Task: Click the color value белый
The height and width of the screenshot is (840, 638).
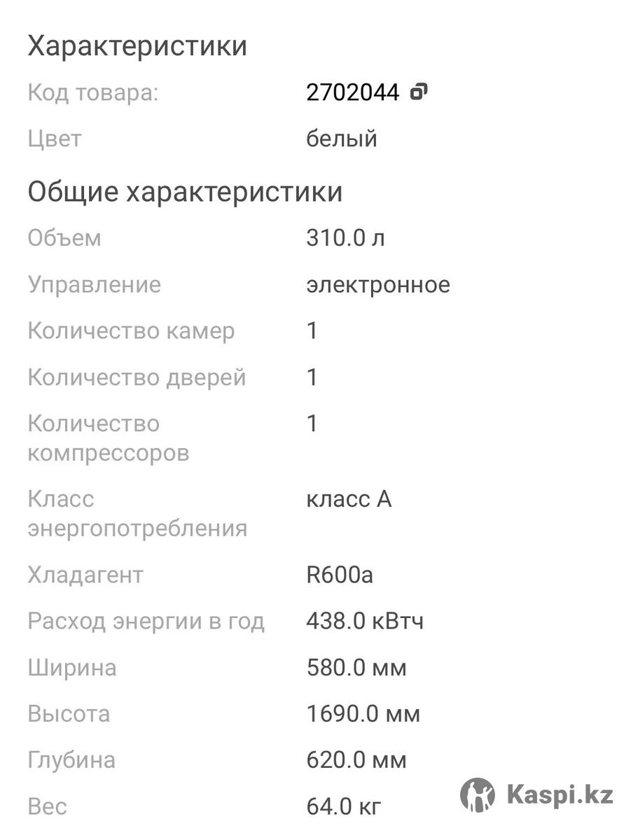Action: click(342, 139)
